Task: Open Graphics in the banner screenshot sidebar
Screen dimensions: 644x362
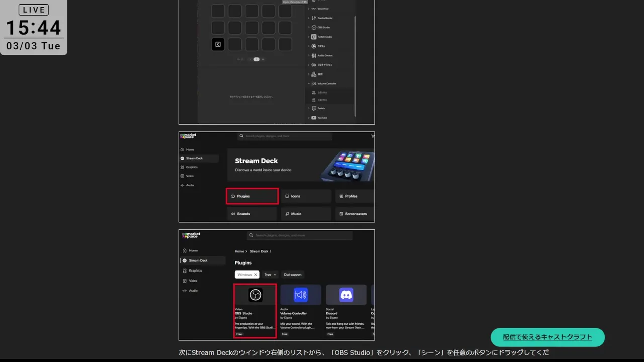Action: 189,167
